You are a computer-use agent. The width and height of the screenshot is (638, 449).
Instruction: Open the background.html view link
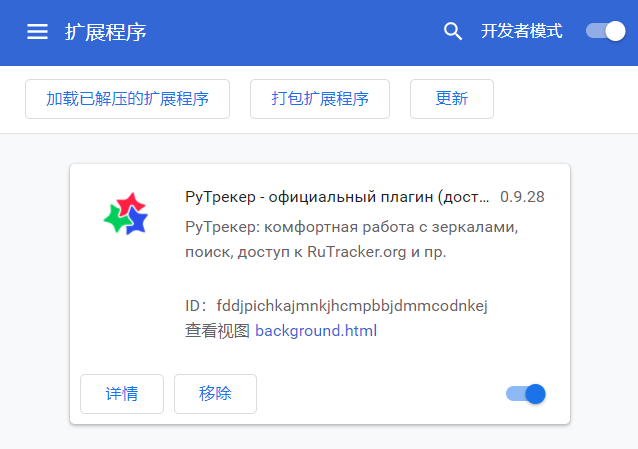click(316, 331)
